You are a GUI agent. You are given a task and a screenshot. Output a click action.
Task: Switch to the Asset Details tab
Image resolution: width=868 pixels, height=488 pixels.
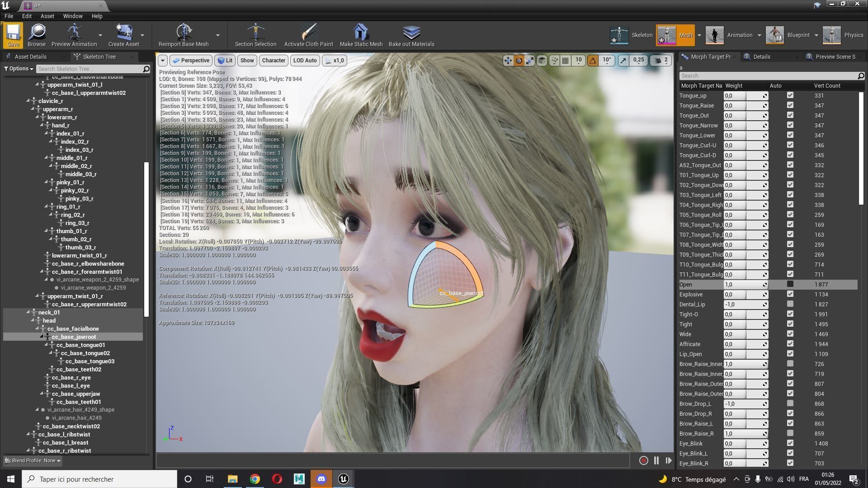point(30,56)
